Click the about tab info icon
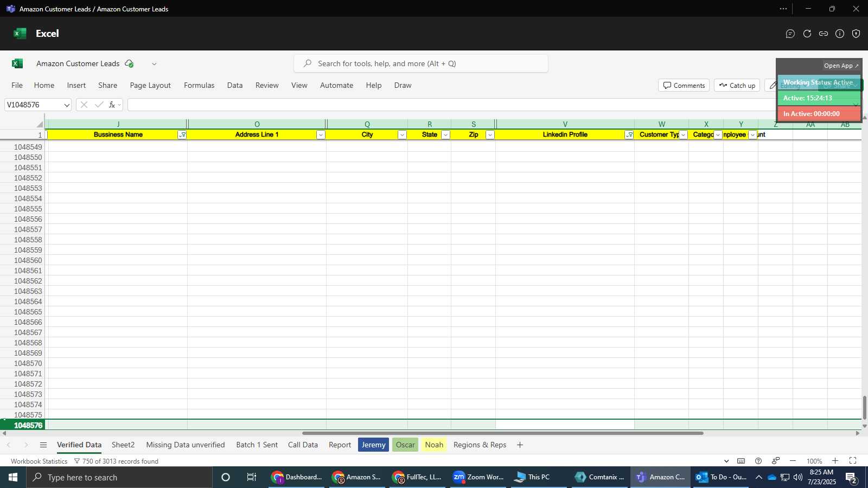868x488 pixels. [840, 34]
